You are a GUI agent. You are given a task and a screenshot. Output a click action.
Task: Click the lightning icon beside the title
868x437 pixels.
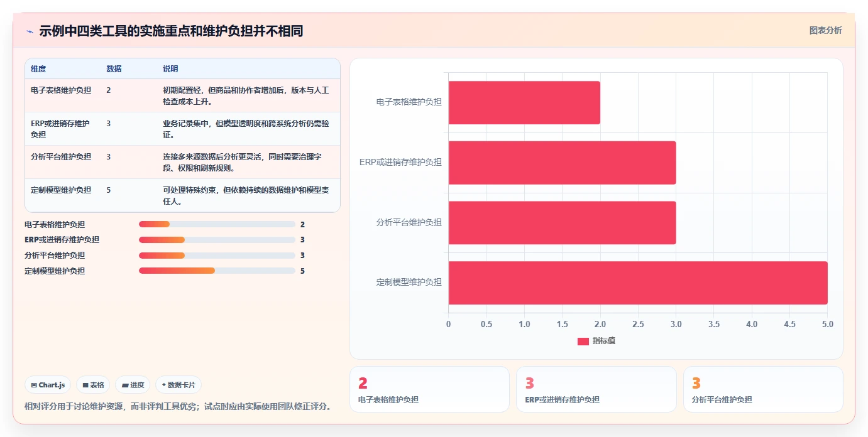30,31
